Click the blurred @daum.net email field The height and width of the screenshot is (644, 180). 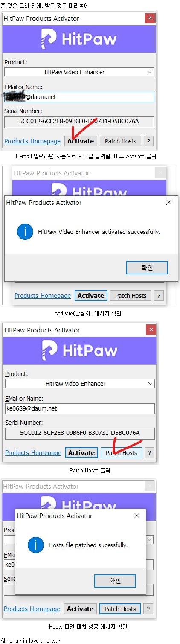(x=79, y=97)
